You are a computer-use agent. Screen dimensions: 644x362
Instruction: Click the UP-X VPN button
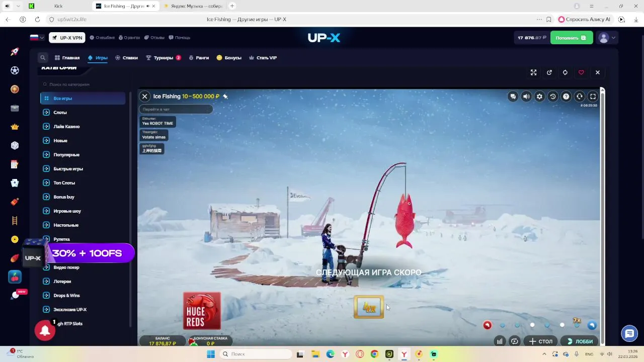(x=67, y=38)
